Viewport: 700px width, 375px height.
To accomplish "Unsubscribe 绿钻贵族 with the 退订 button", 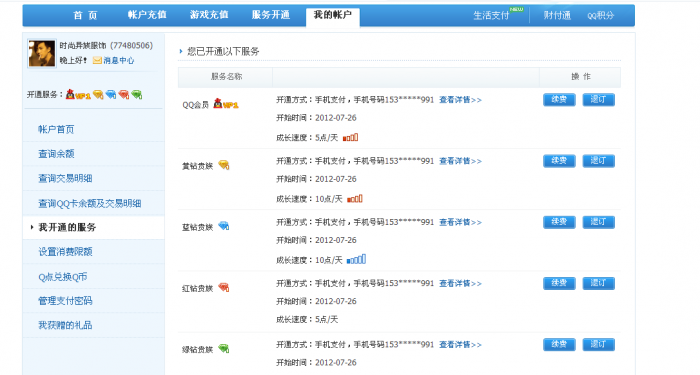I will 598,344.
